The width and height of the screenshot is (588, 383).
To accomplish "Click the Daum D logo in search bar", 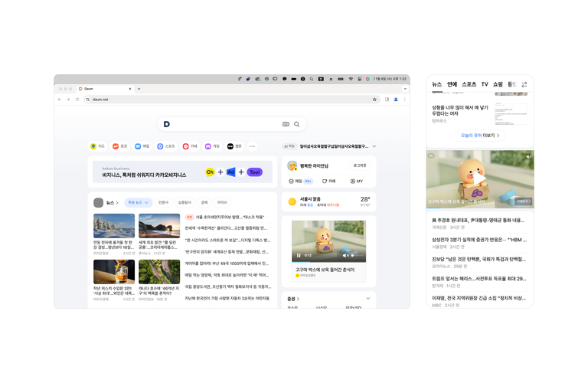I will pyautogui.click(x=167, y=124).
